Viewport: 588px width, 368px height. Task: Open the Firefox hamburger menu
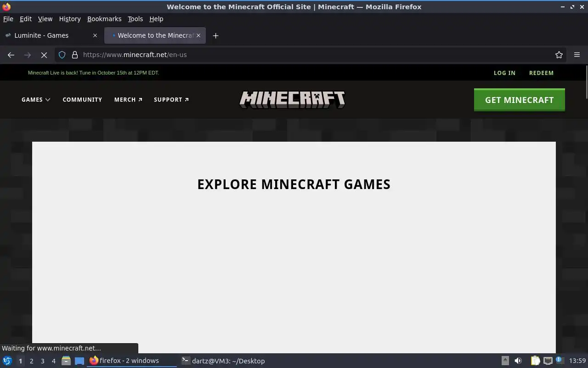(x=577, y=55)
